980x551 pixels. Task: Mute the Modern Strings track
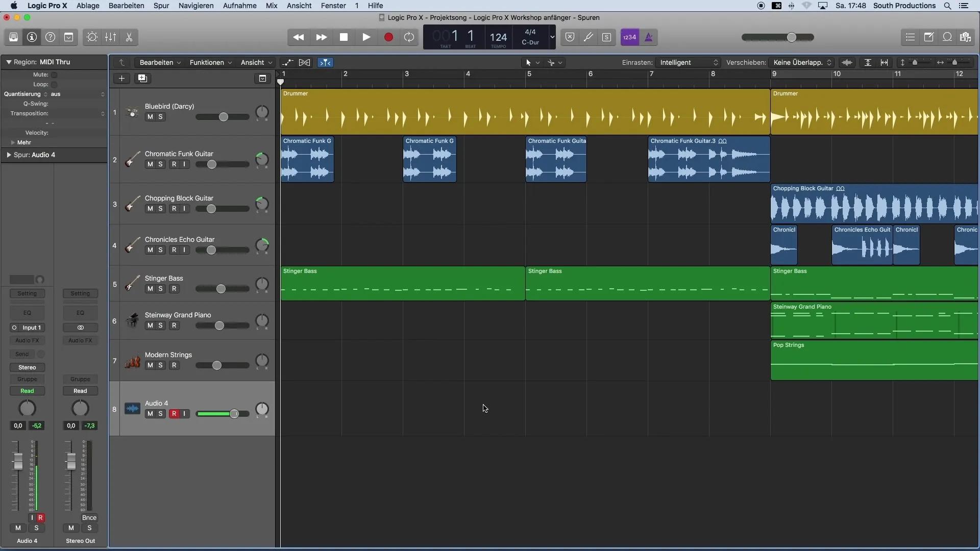[150, 365]
